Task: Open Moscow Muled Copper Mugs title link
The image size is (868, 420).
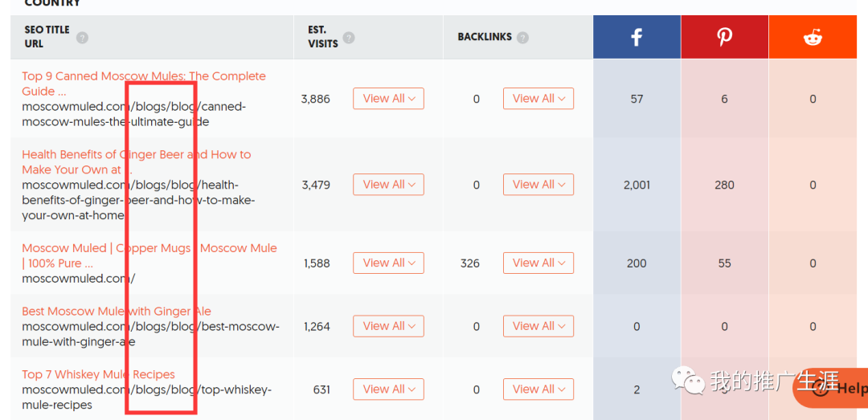Action: 149,255
